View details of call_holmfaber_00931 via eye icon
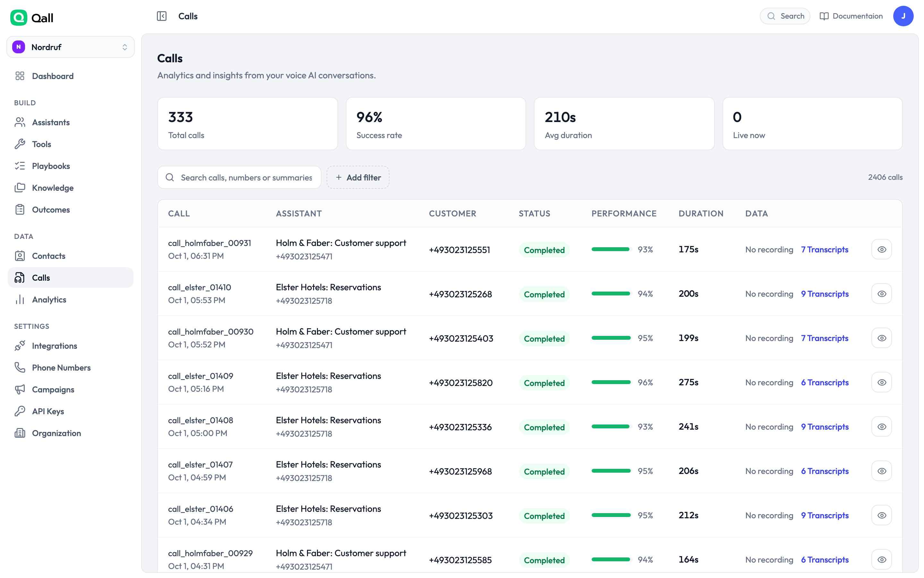This screenshot has width=924, height=578. 881,249
